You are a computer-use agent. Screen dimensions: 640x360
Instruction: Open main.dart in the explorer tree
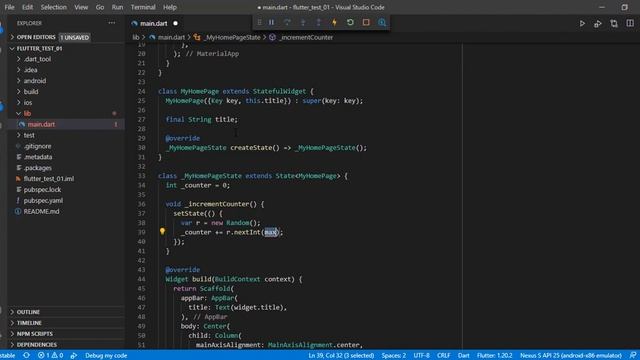click(65, 124)
